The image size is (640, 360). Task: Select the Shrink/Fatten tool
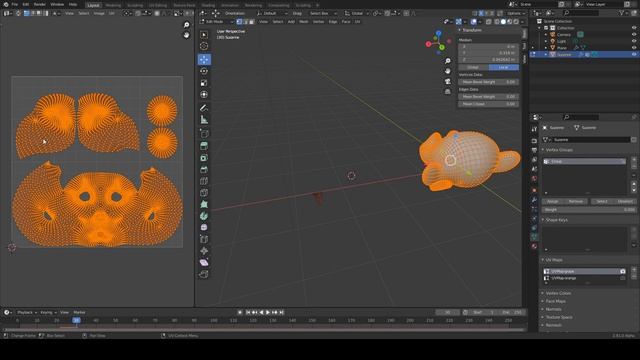coord(204,251)
